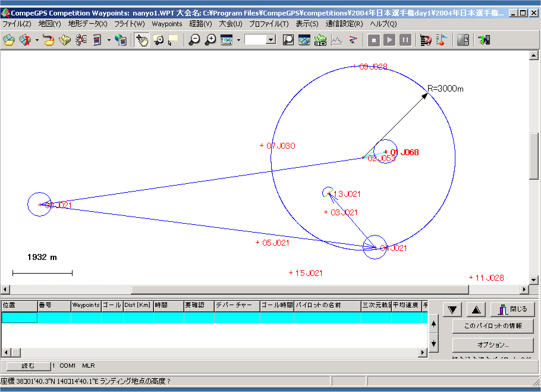
Task: Click the オプション... button
Action: (493, 345)
